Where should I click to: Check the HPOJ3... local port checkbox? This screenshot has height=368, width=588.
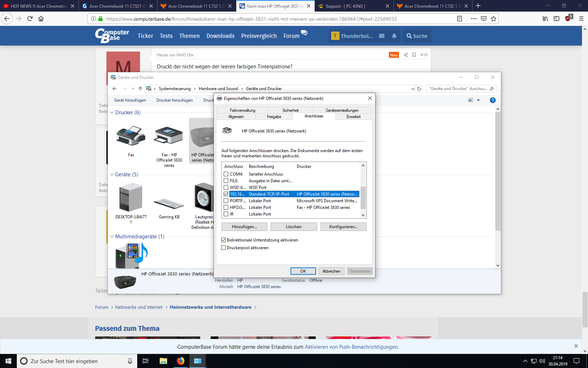click(226, 207)
